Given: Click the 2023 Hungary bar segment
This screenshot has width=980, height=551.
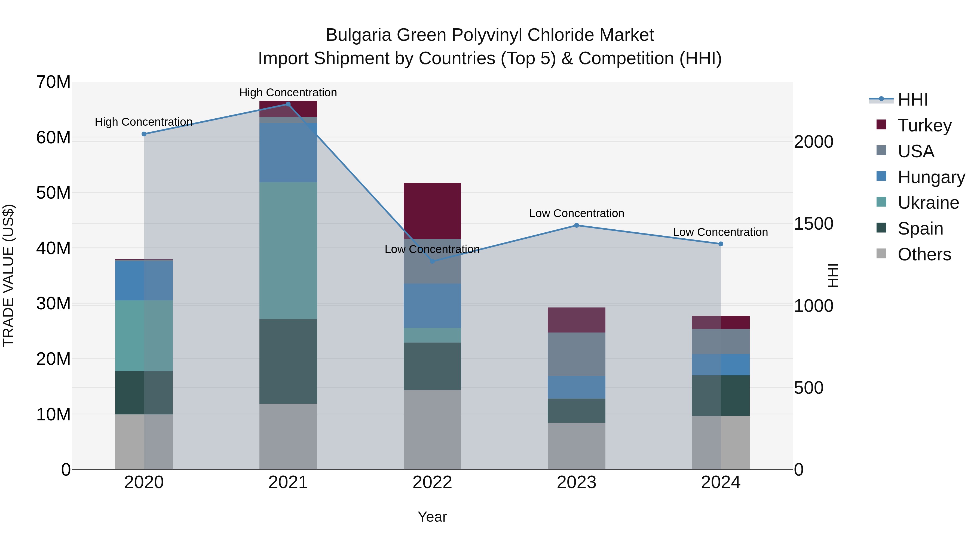Looking at the screenshot, I should point(576,387).
